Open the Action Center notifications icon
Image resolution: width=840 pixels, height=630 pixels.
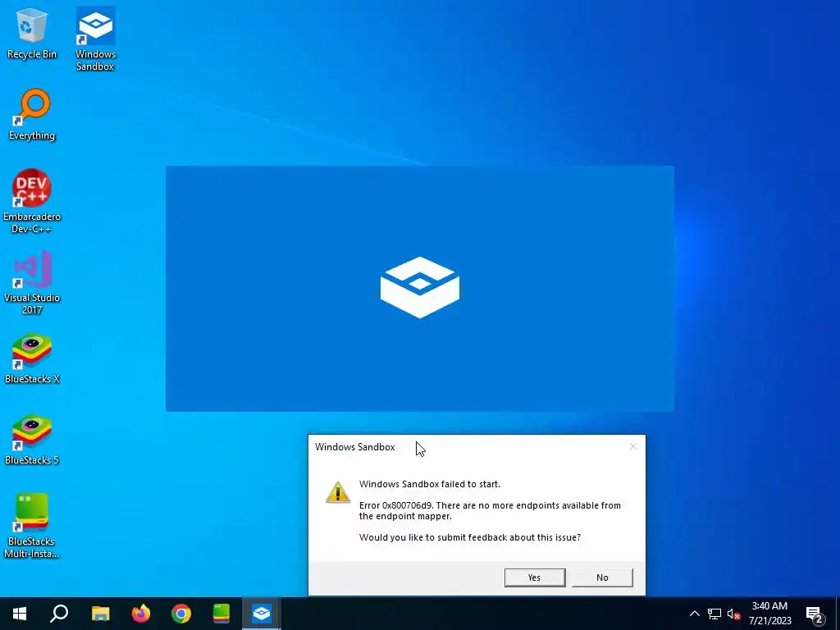click(815, 614)
